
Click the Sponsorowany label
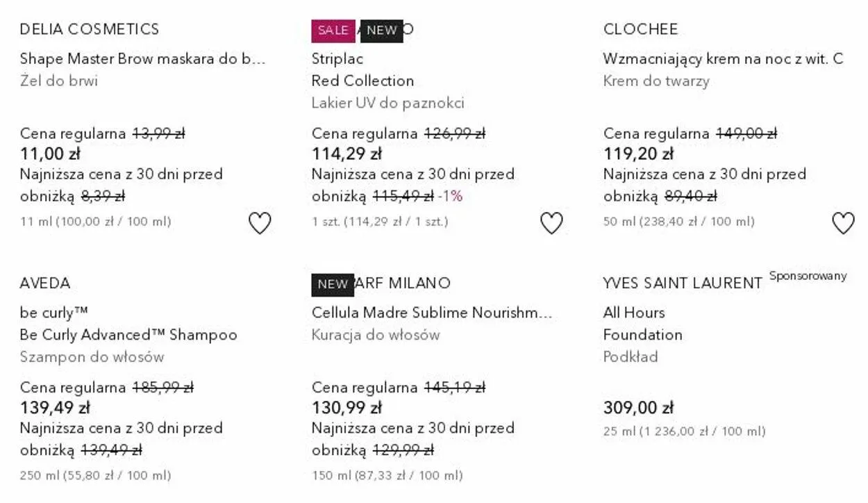pos(808,276)
